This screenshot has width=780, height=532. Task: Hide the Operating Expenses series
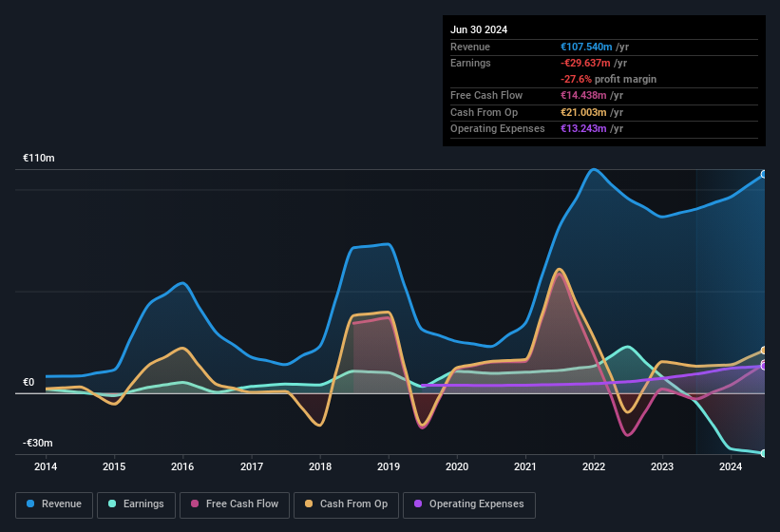pyautogui.click(x=469, y=504)
